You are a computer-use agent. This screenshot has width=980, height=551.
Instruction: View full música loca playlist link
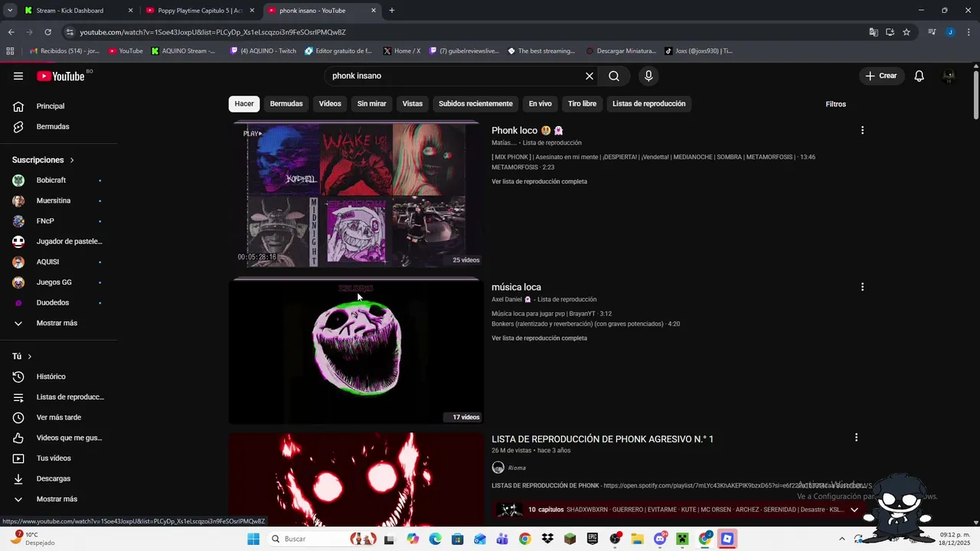[x=539, y=338]
